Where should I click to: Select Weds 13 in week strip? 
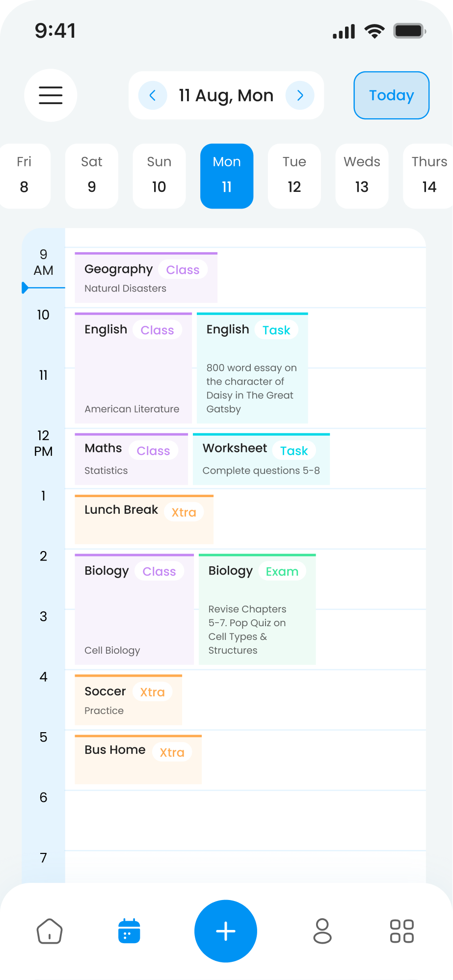pyautogui.click(x=362, y=176)
